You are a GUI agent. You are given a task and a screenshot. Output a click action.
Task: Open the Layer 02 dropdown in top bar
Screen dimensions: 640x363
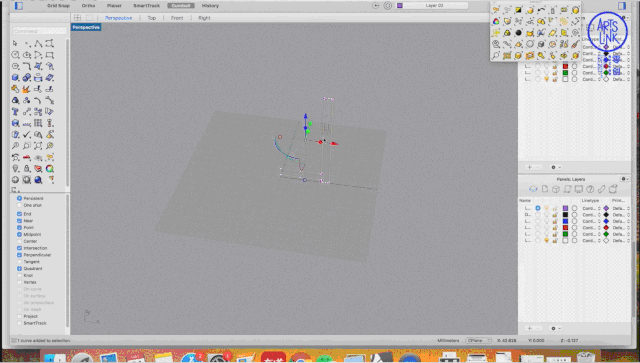433,6
